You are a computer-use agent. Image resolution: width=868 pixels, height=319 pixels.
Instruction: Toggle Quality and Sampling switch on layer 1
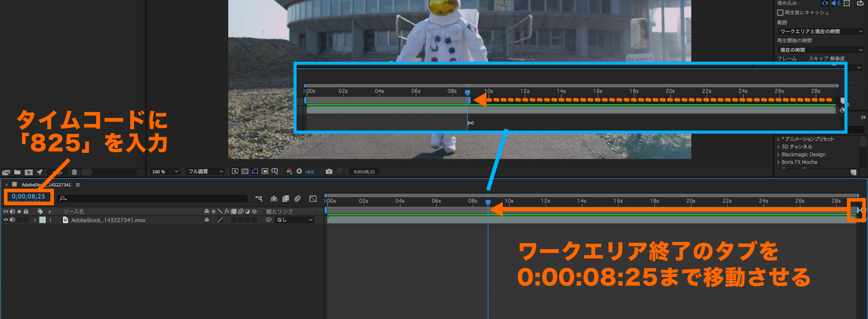[220, 220]
